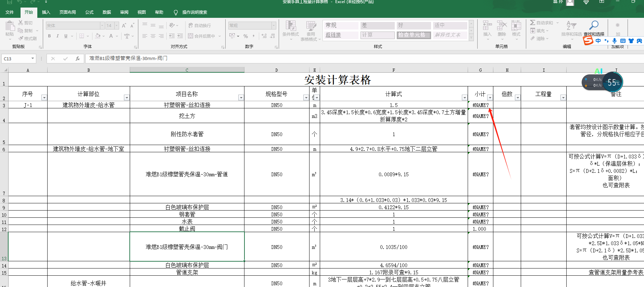Click cell containing 管道支架
644x287 pixels.
click(187, 272)
